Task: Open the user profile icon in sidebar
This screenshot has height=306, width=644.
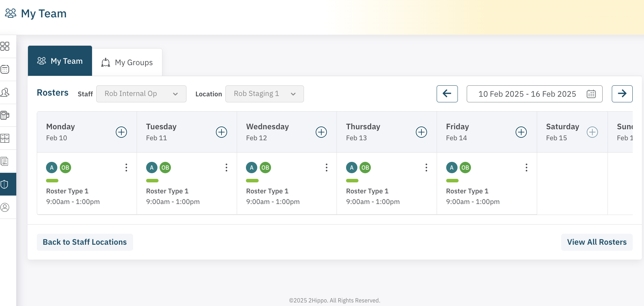Action: 5,207
